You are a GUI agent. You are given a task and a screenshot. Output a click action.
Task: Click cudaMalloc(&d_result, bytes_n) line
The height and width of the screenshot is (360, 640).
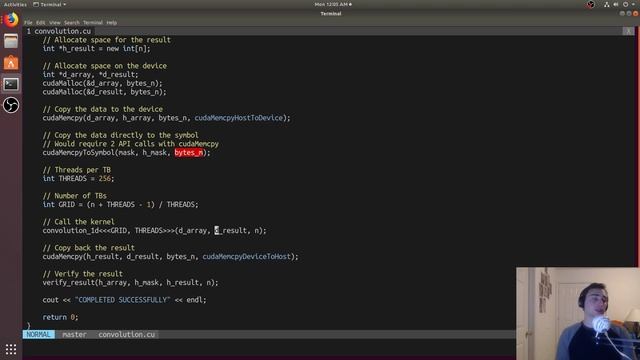(x=104, y=92)
